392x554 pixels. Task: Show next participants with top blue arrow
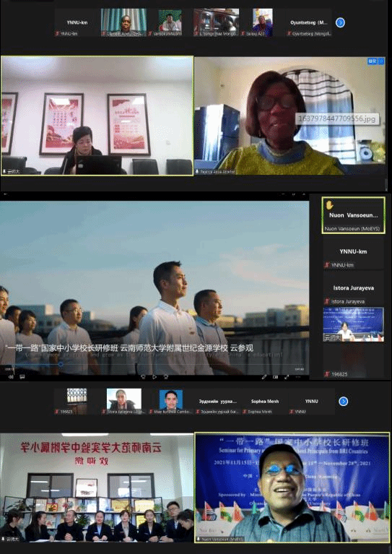[x=340, y=22]
